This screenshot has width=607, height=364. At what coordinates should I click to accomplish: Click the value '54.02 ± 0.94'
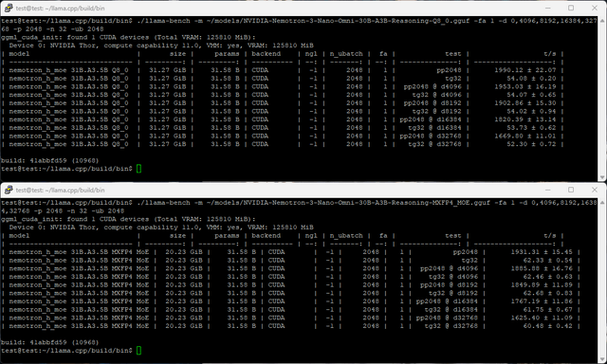pos(531,111)
